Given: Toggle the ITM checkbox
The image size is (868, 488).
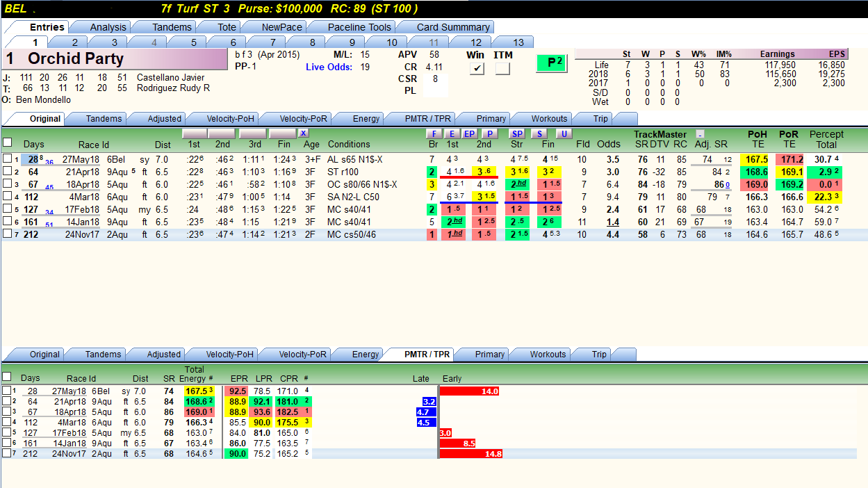Looking at the screenshot, I should click(x=502, y=68).
